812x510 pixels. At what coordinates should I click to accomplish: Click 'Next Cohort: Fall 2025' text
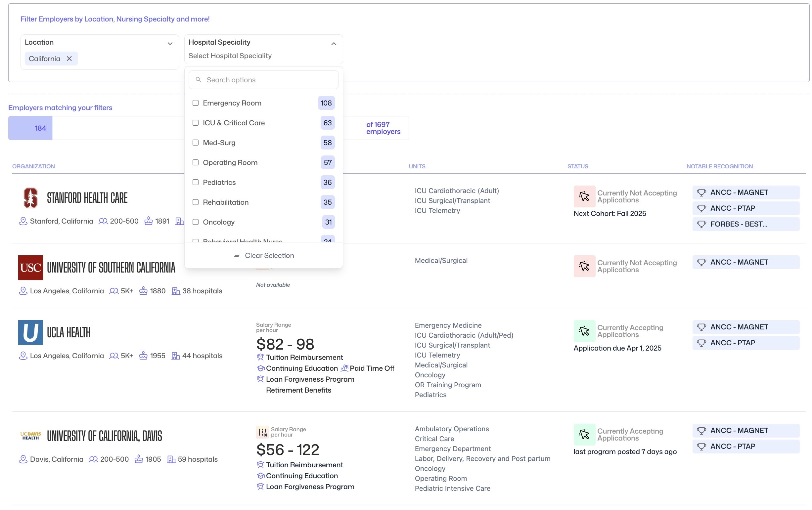click(x=610, y=214)
